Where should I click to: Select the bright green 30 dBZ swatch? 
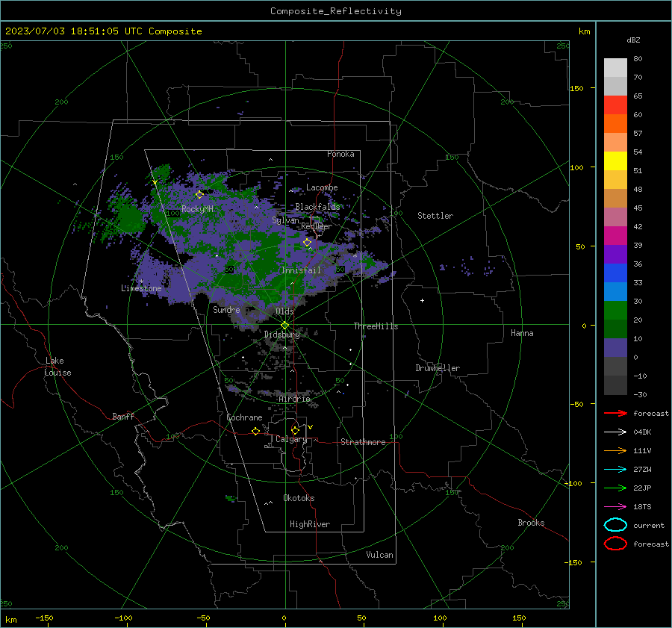[615, 310]
